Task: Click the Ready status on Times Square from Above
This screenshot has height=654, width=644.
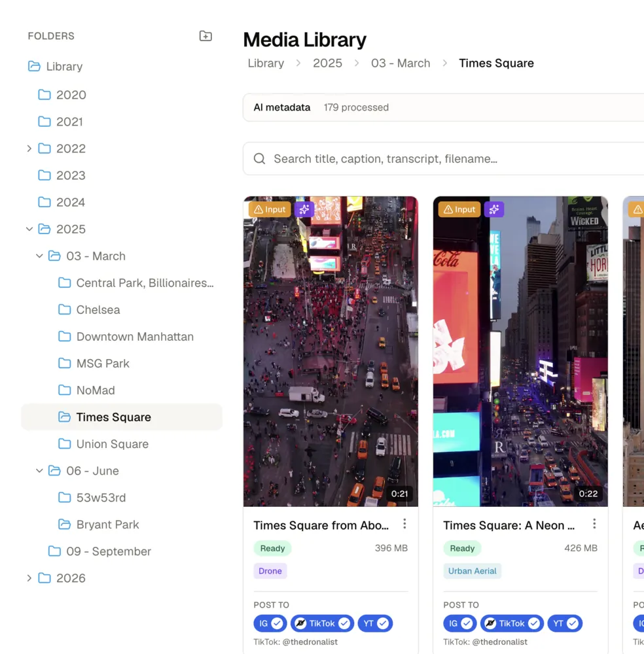Action: (x=272, y=548)
